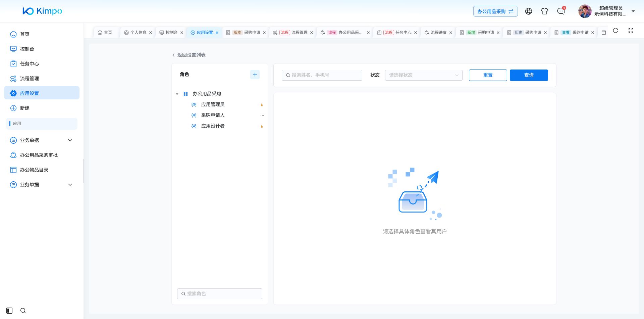Collapse the 办公用品采购 role tree
The height and width of the screenshot is (319, 644).
(x=177, y=94)
